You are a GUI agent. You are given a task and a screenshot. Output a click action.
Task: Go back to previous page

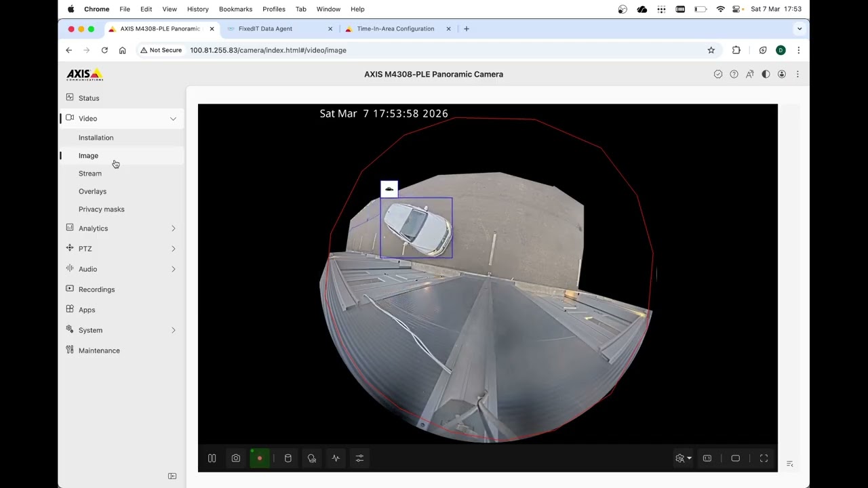coord(68,50)
